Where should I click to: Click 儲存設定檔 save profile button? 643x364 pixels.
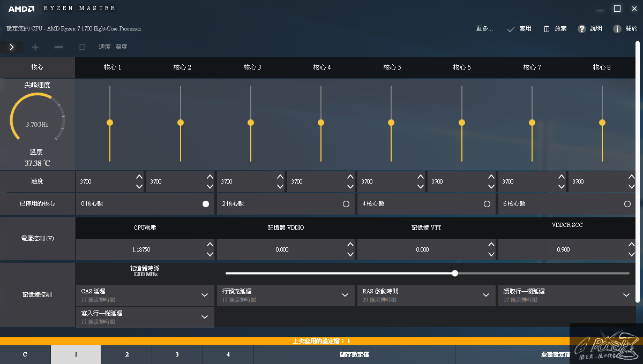(354, 354)
